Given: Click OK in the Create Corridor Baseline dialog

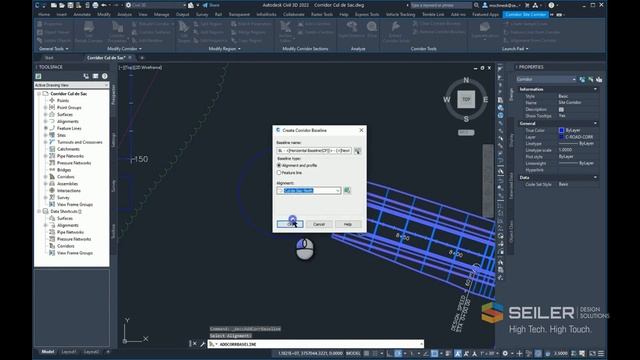Looking at the screenshot, I should coord(290,224).
